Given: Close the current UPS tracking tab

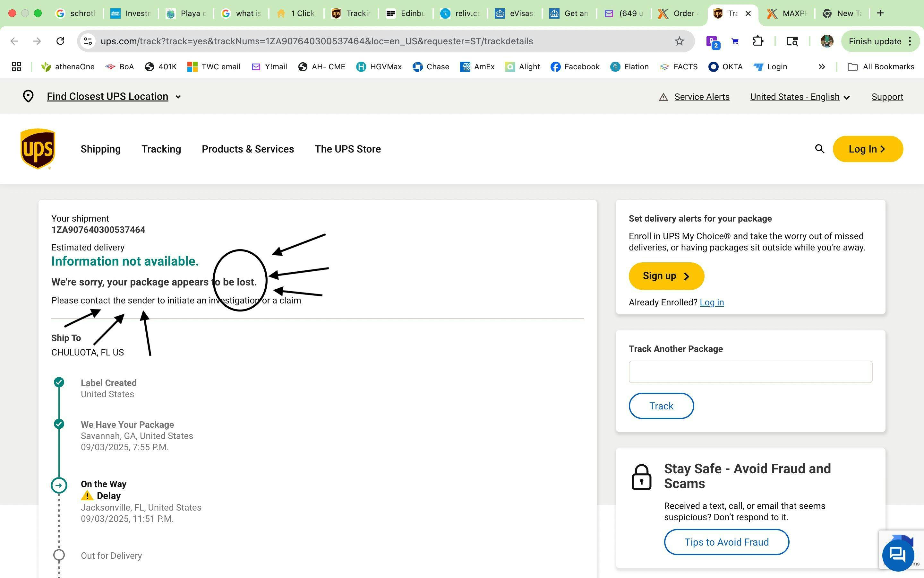Looking at the screenshot, I should (x=748, y=13).
